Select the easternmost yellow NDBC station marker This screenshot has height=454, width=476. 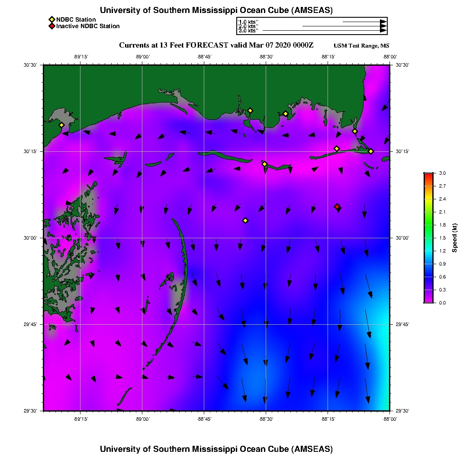coord(371,151)
